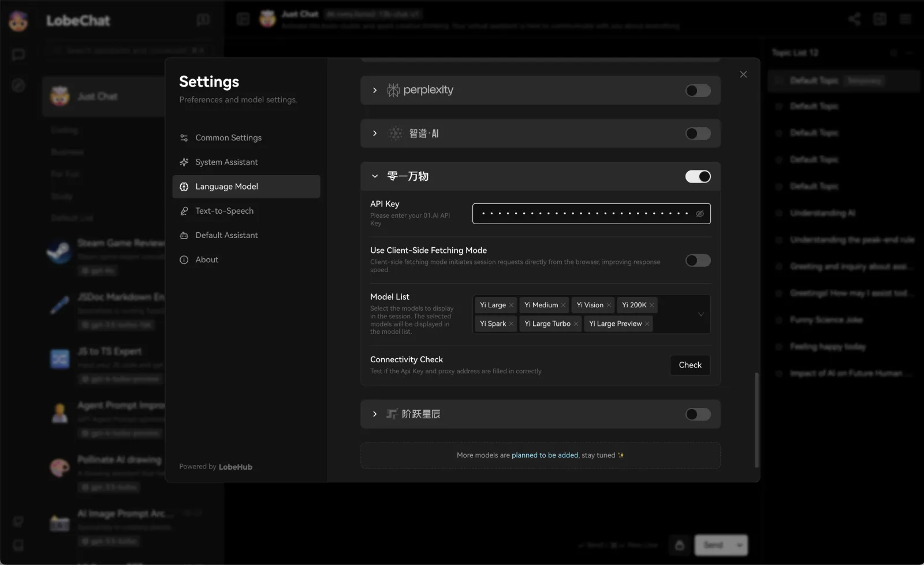The height and width of the screenshot is (565, 924).
Task: Open the chat bubble icon in left sidebar
Action: 18,55
